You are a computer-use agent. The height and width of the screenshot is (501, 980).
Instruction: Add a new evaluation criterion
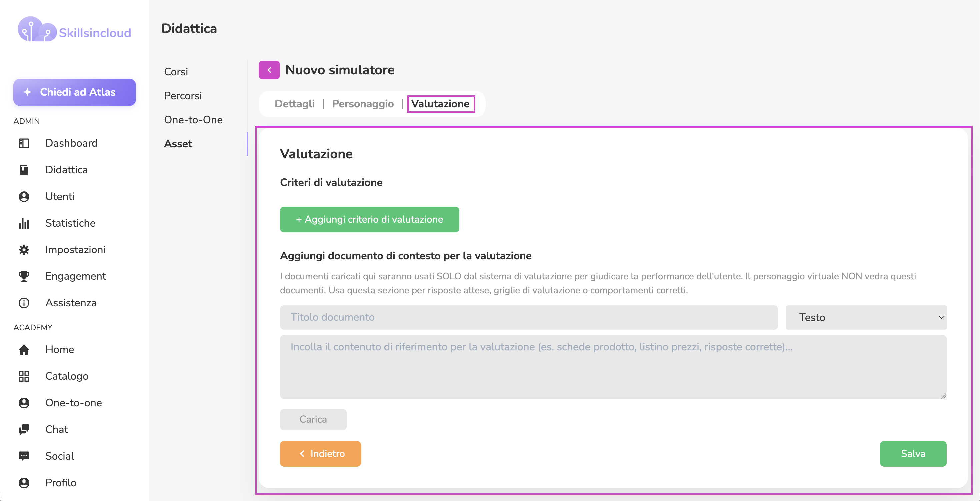pyautogui.click(x=369, y=219)
